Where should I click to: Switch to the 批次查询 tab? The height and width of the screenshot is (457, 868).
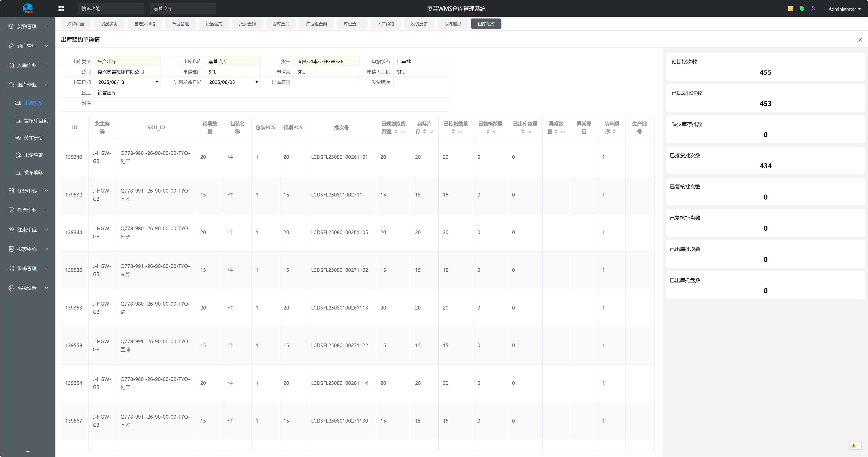(247, 24)
